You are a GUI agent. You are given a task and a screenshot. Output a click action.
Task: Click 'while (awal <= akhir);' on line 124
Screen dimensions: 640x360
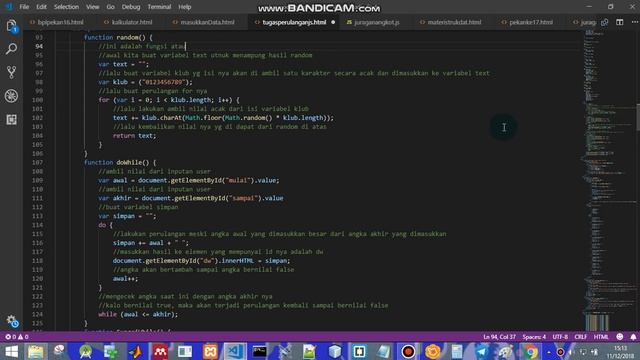(138, 314)
